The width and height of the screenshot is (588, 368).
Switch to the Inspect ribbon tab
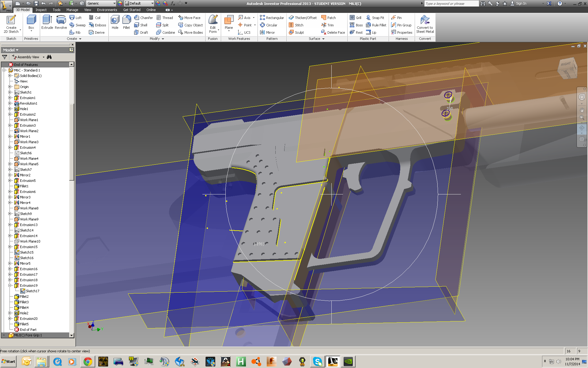tap(41, 10)
